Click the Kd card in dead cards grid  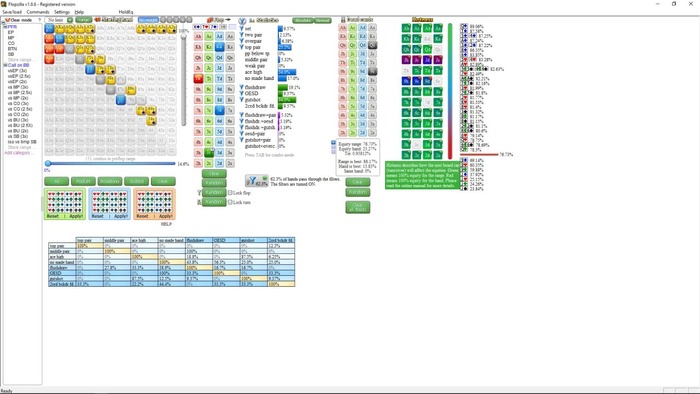point(362,37)
